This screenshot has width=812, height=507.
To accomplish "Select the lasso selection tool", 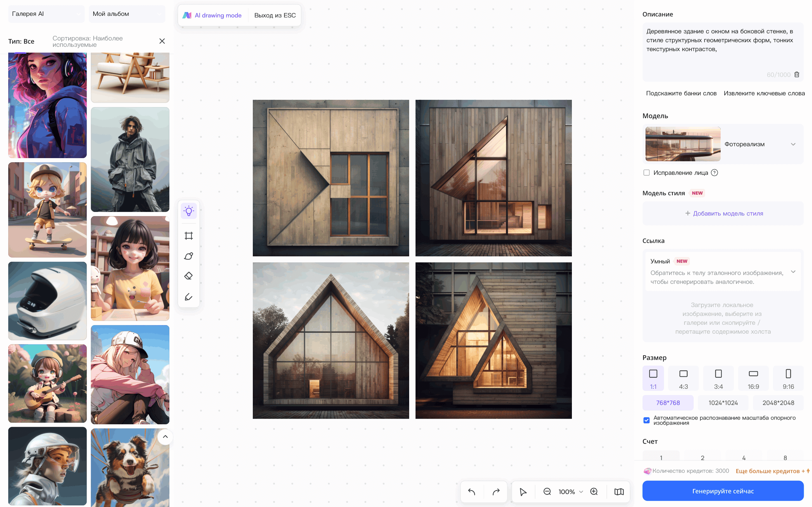I will (x=189, y=256).
